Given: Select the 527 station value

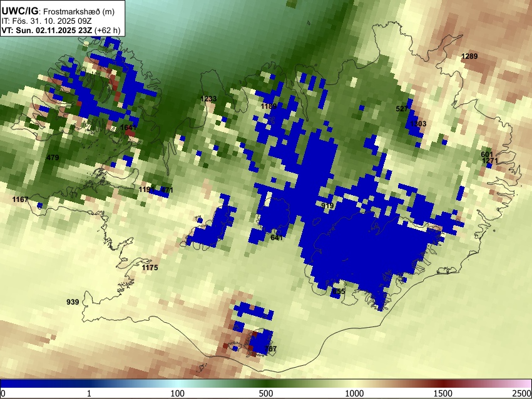Looking at the screenshot, I should [x=402, y=109].
